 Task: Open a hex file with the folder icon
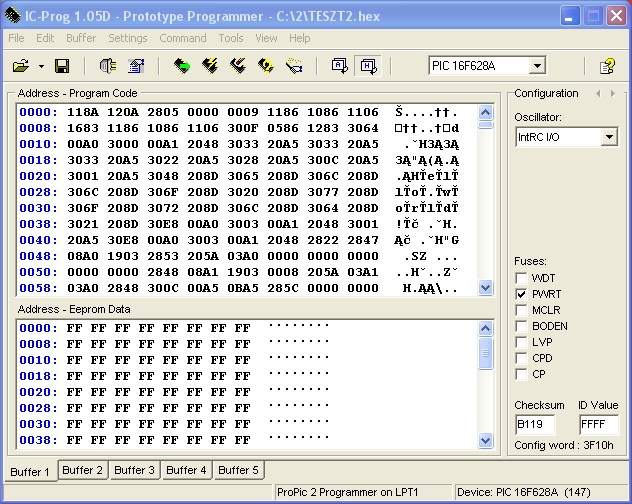point(21,66)
